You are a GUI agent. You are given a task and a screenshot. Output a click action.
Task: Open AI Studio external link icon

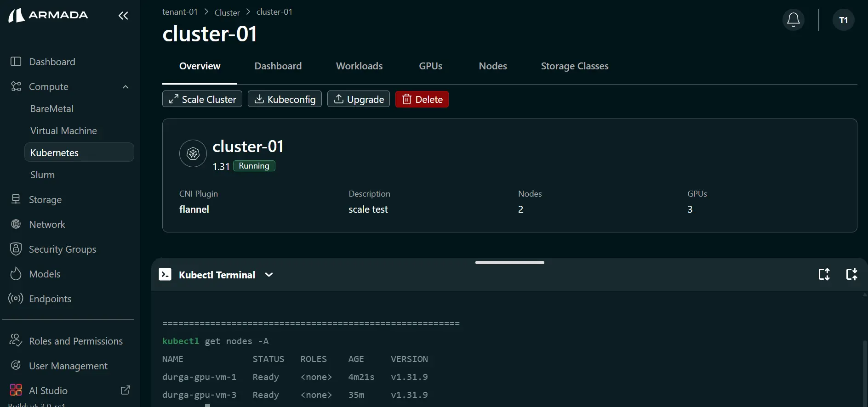point(125,390)
